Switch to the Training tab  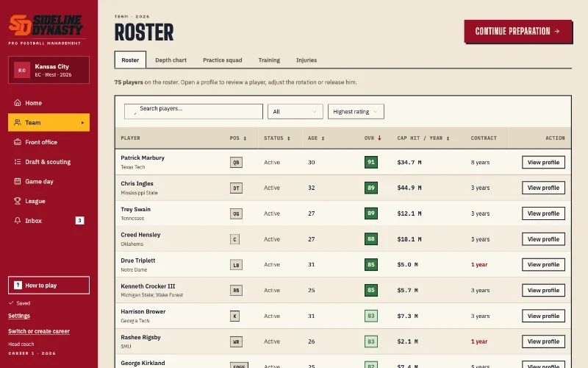point(269,60)
